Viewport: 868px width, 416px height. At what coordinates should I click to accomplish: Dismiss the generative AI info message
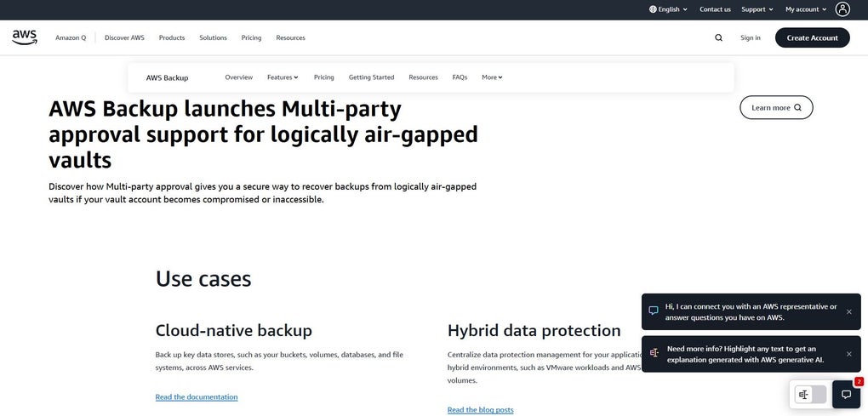pos(849,354)
